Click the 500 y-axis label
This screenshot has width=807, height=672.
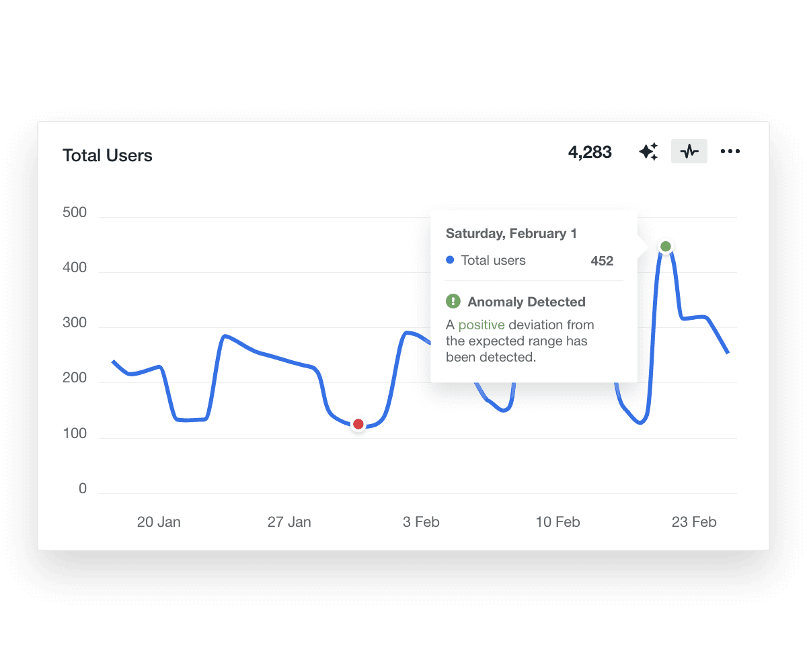(74, 213)
